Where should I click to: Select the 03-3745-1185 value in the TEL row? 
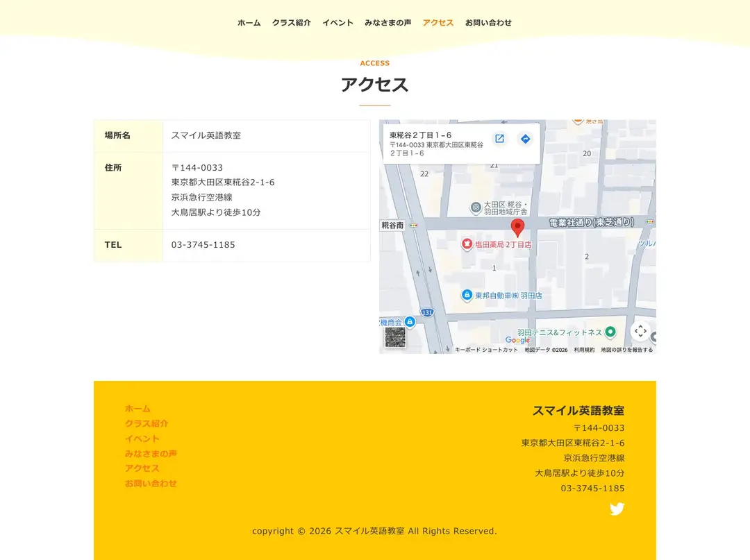203,245
